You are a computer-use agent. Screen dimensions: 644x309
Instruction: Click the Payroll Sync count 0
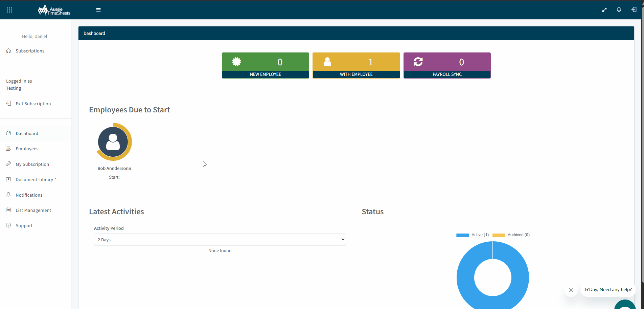[461, 62]
